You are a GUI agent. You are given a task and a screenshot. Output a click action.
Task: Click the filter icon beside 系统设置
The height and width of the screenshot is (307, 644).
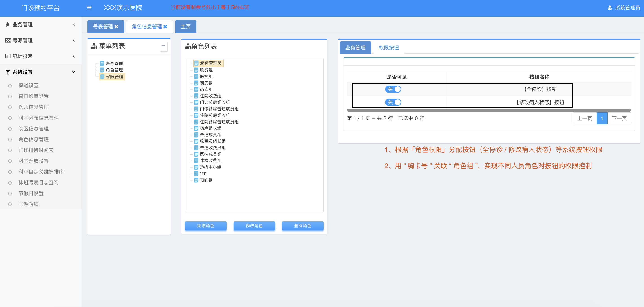(8, 72)
